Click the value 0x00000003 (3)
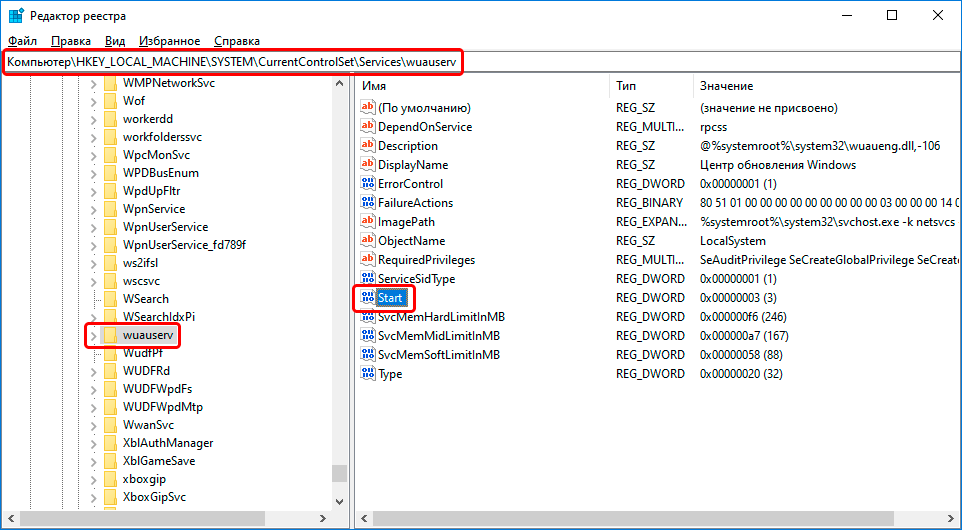Image resolution: width=962 pixels, height=530 pixels. click(738, 298)
